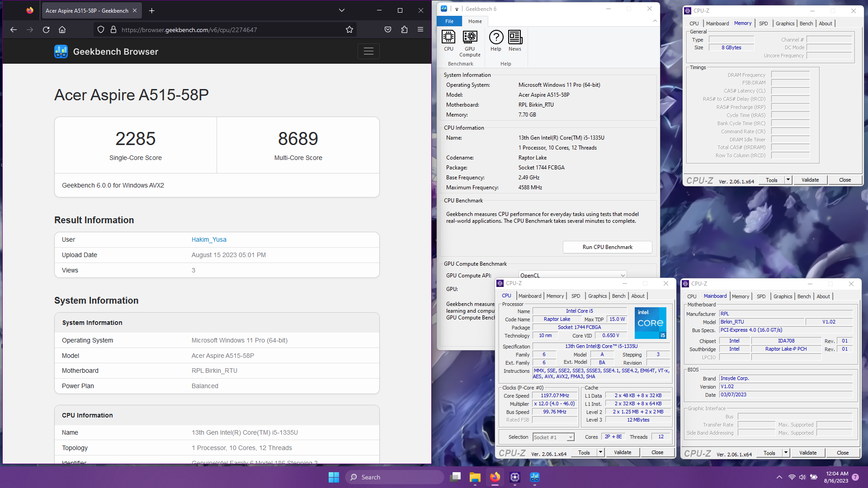
Task: Click Validate in the CPU-Z Memory window
Action: (810, 180)
